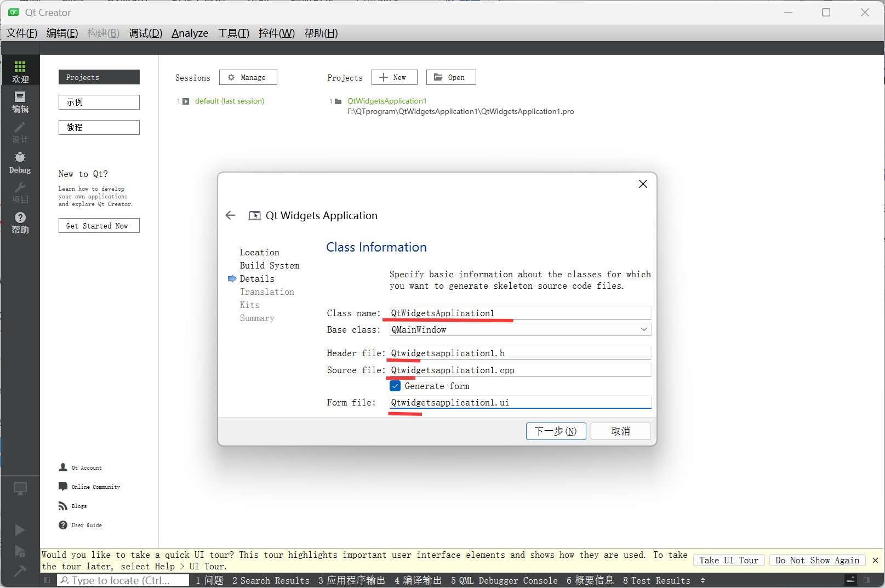Click the Build System wizard step

pos(270,265)
